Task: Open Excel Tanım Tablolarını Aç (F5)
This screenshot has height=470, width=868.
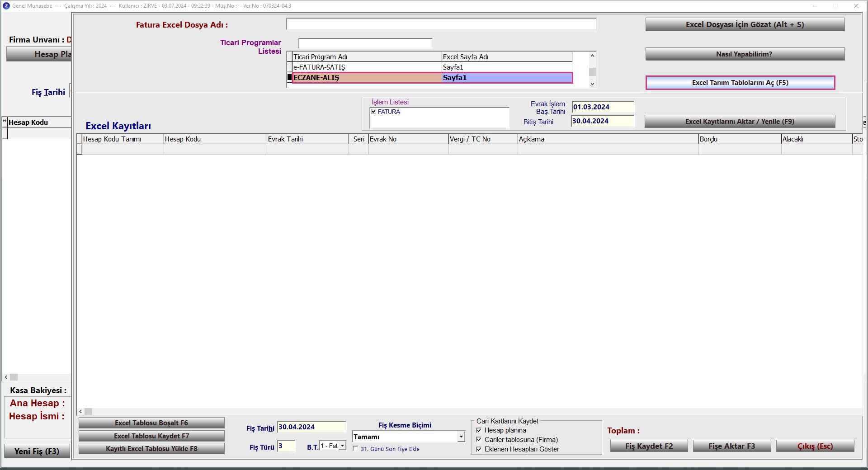Action: [740, 83]
